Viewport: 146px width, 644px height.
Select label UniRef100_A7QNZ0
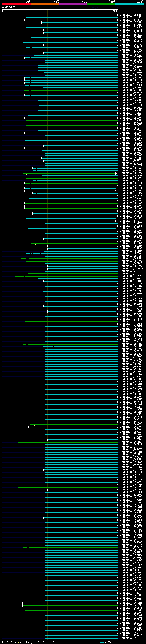tap(131, 53)
